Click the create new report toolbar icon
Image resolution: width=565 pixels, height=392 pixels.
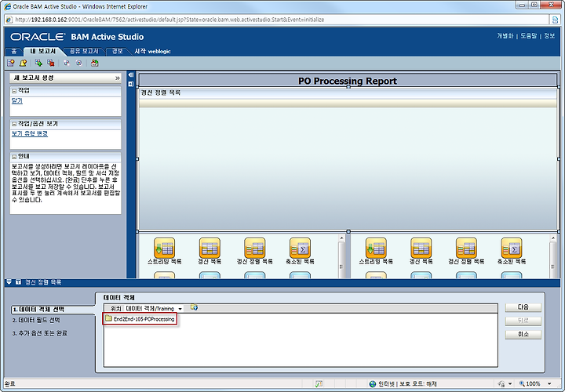click(x=11, y=64)
